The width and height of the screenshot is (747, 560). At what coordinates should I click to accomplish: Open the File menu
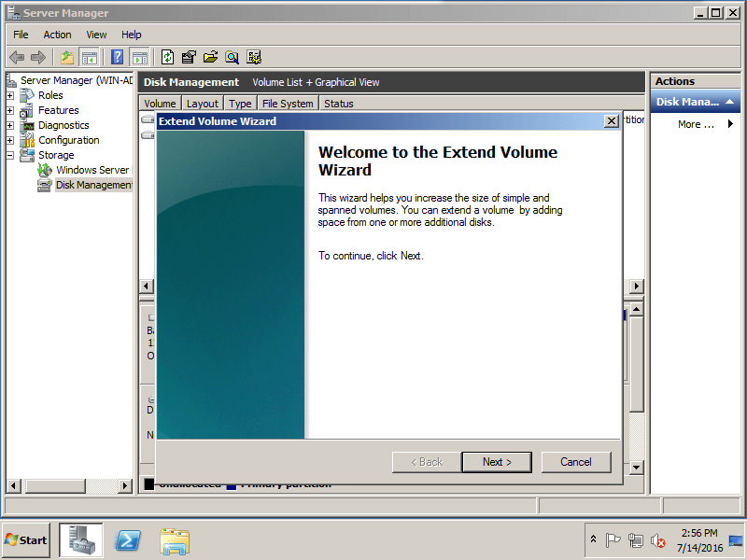pyautogui.click(x=21, y=35)
